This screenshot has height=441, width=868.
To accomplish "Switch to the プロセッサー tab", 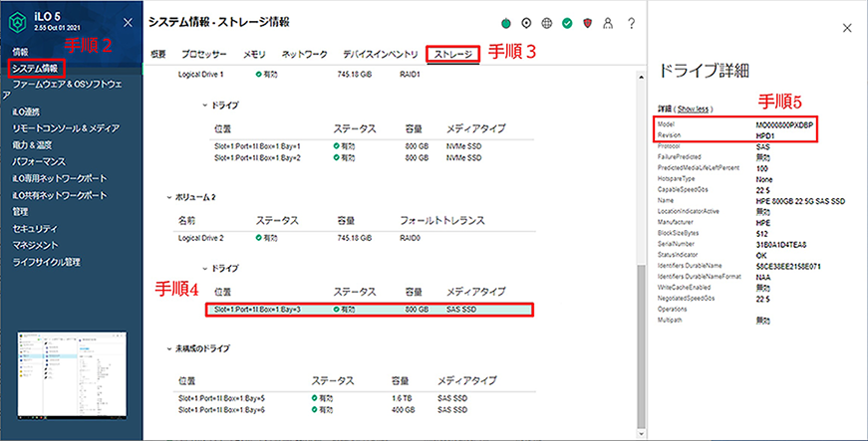I will (204, 54).
